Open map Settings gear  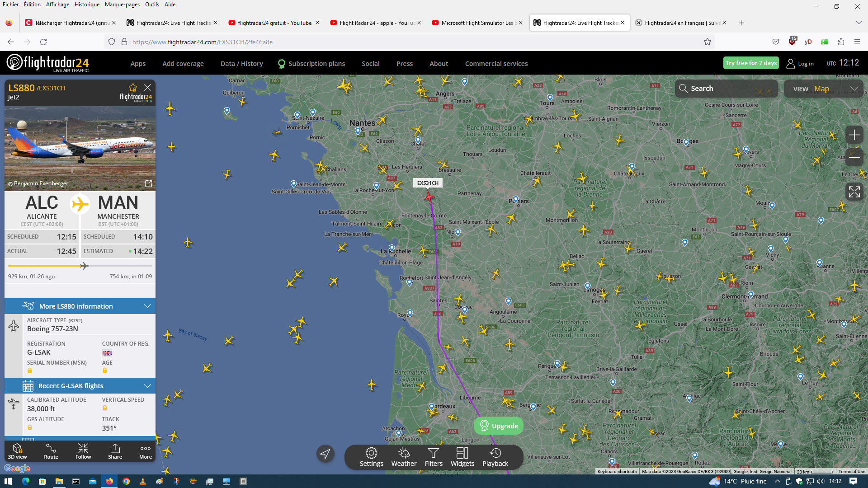pos(371,457)
